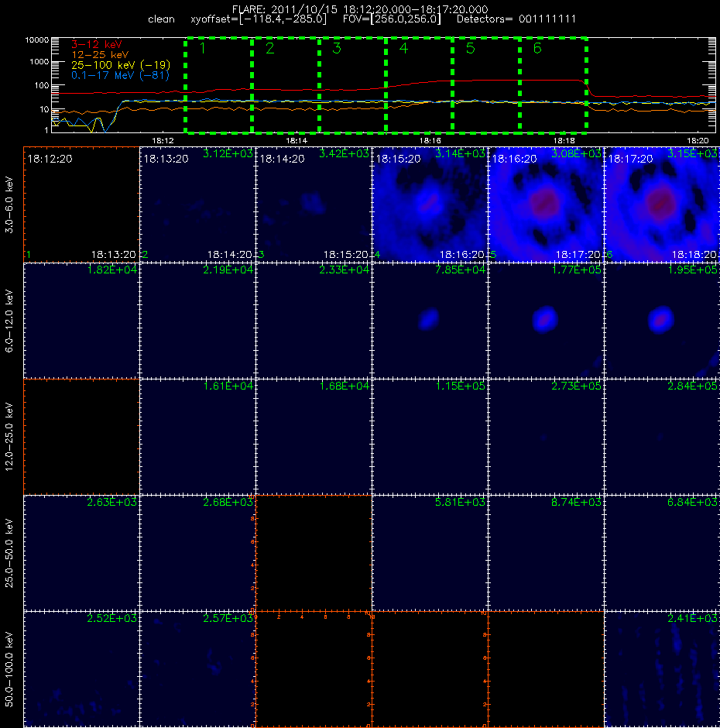The height and width of the screenshot is (728, 720).
Task: Open the image panel labeled 1.15E+05
Action: click(430, 437)
